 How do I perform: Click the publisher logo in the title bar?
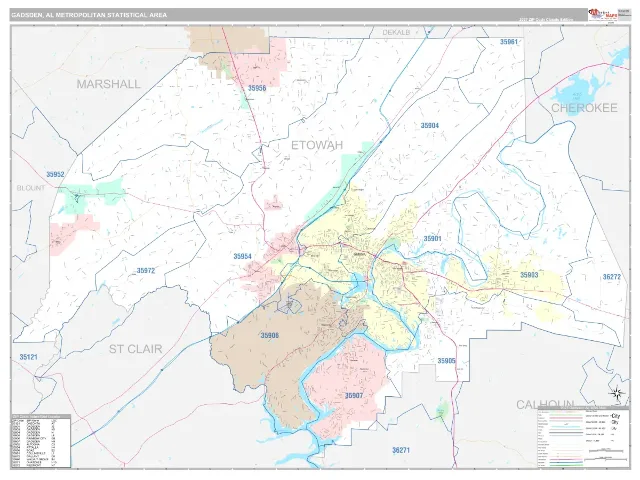coord(602,15)
